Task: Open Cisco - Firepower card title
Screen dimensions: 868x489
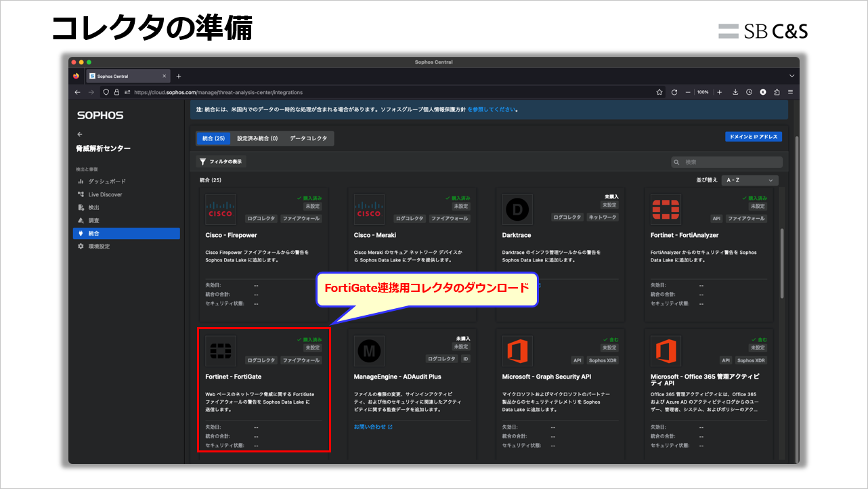Action: pyautogui.click(x=231, y=235)
